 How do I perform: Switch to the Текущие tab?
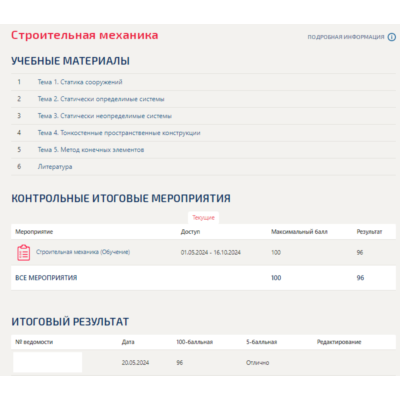pyautogui.click(x=203, y=218)
